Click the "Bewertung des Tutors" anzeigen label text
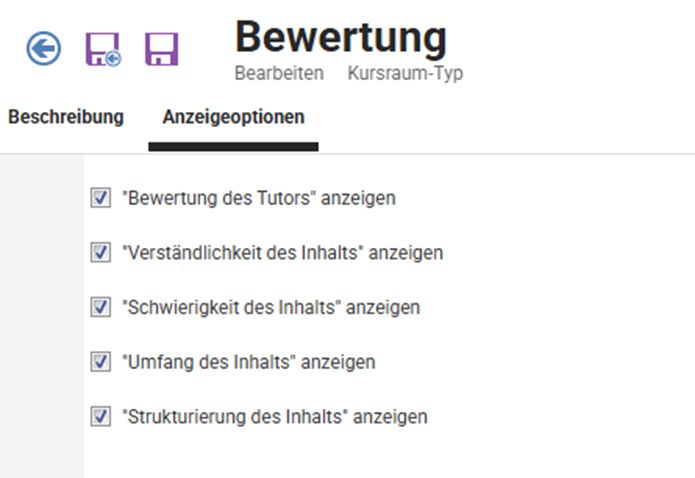 pyautogui.click(x=258, y=198)
